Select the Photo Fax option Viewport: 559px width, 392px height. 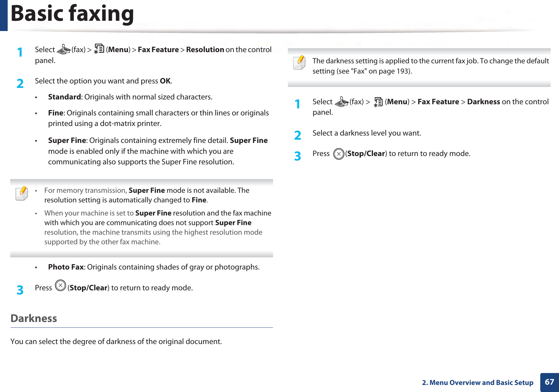[x=66, y=267]
